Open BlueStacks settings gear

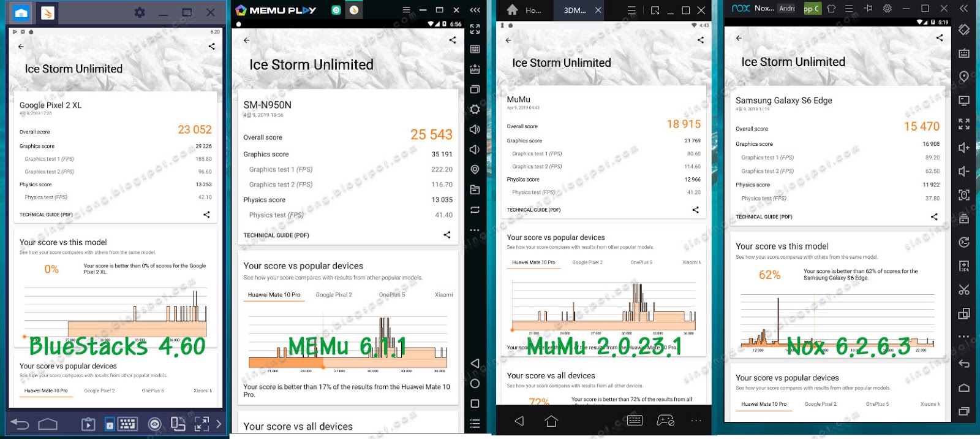[140, 12]
